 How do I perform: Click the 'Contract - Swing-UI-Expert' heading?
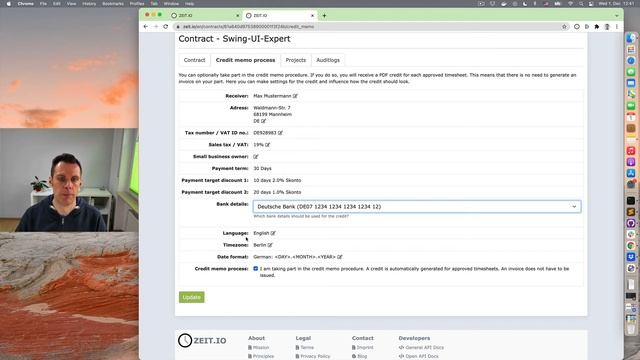point(234,39)
